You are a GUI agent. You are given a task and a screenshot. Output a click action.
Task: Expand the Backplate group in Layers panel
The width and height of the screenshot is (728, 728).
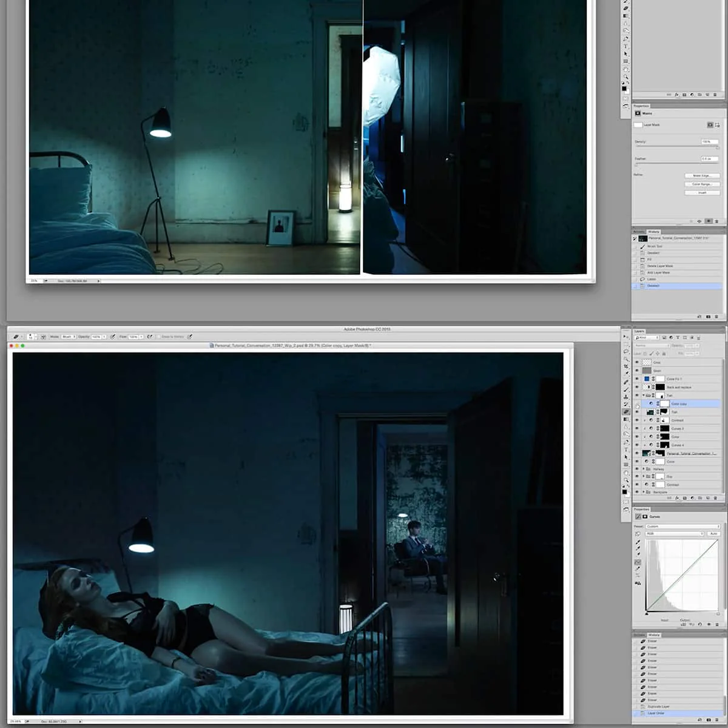[x=644, y=492]
